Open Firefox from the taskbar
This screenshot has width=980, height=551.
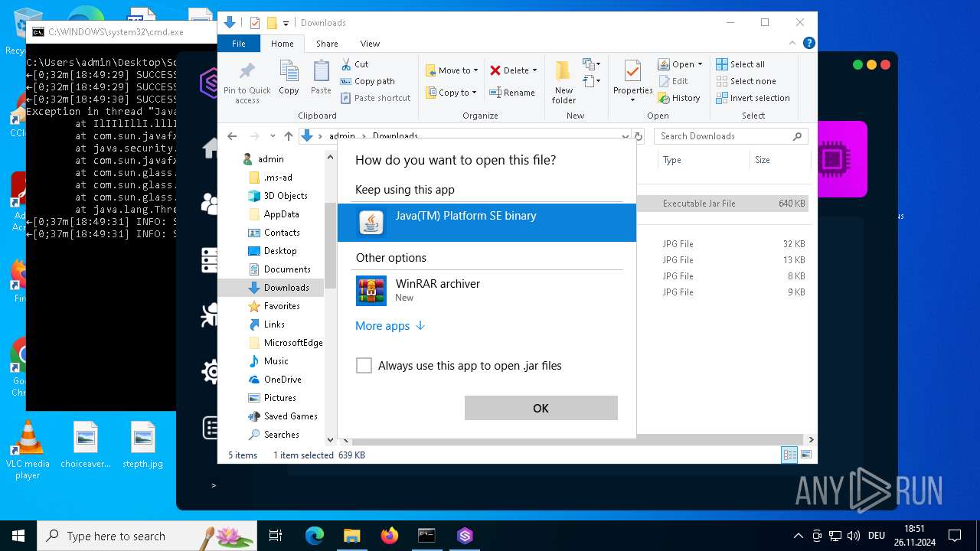click(x=390, y=536)
